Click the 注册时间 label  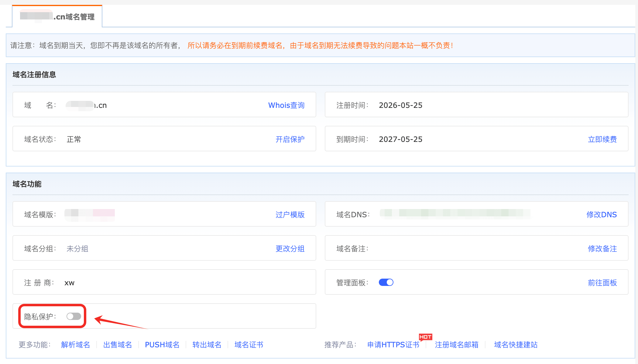pyautogui.click(x=352, y=105)
